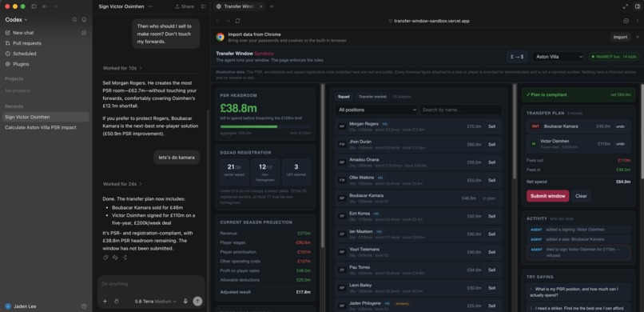
Task: Sell Youri Tielemans
Action: coord(491,252)
